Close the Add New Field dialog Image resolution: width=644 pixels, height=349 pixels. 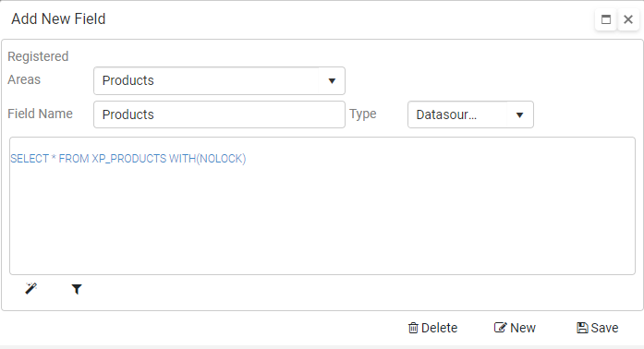pos(628,19)
